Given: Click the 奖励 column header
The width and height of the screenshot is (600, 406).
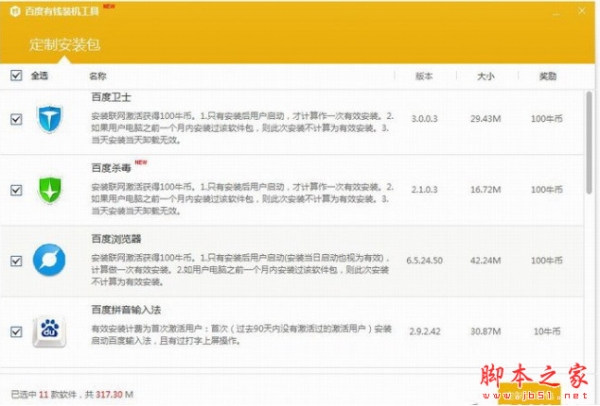Looking at the screenshot, I should (548, 76).
